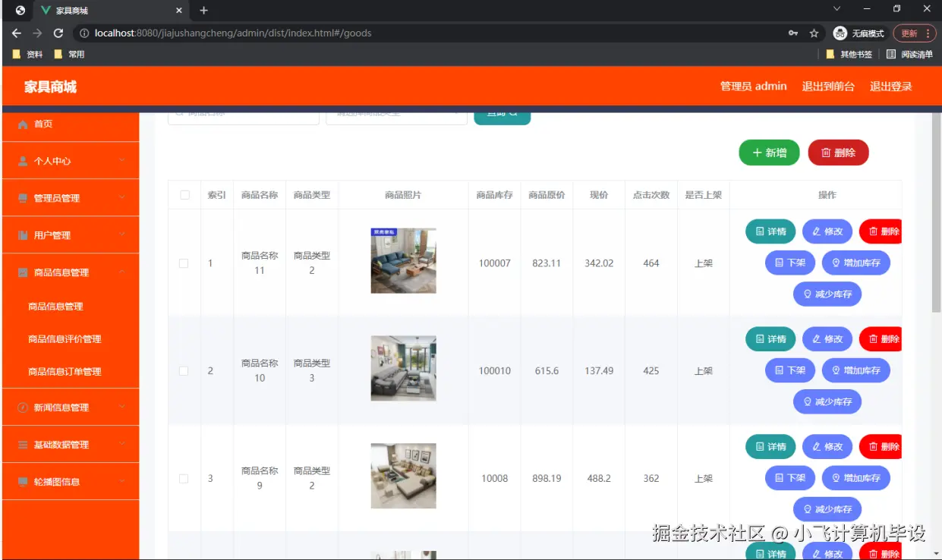Click the icon beside 新闻信息管理
The width and height of the screenshot is (942, 560).
coord(23,407)
